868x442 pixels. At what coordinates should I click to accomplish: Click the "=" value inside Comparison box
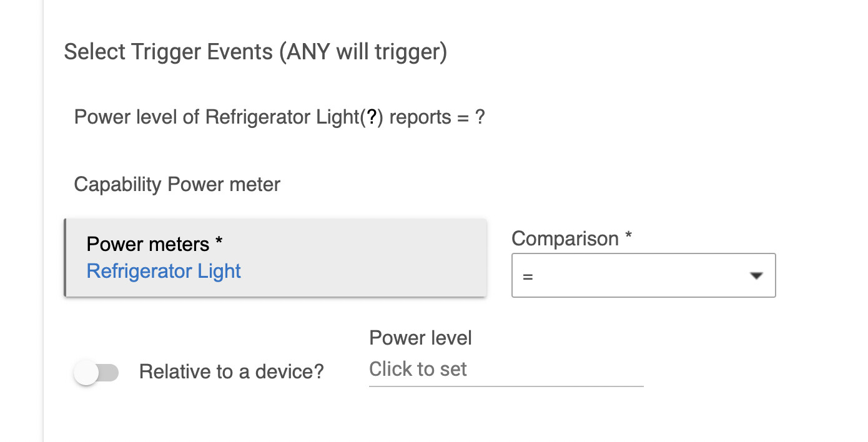(x=528, y=277)
